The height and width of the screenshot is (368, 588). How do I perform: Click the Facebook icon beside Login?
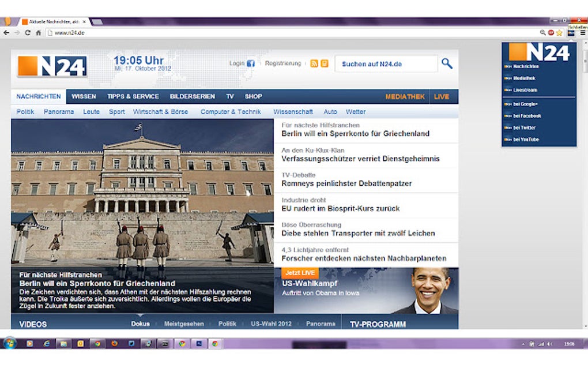coord(250,63)
